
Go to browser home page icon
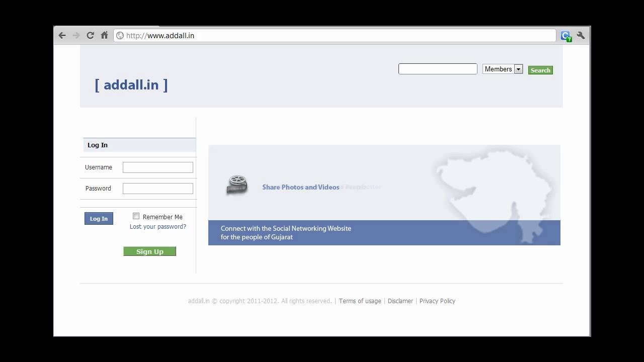[x=104, y=35]
